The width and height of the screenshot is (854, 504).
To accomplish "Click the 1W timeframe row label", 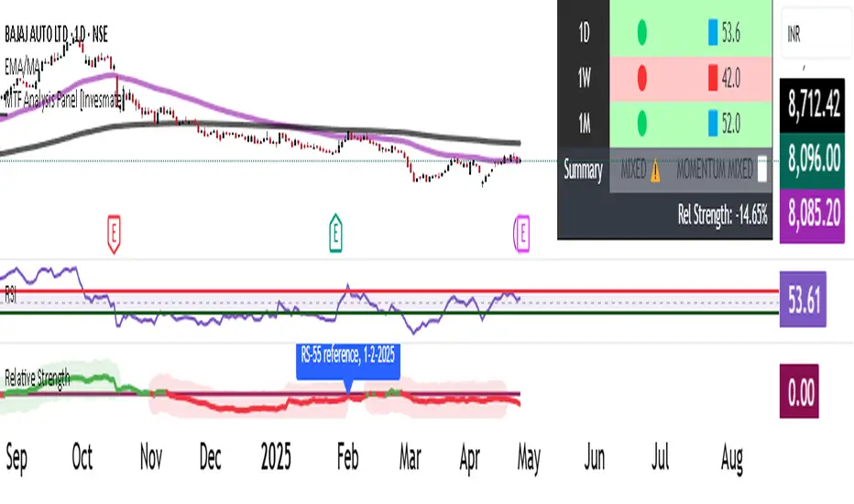I will [584, 79].
